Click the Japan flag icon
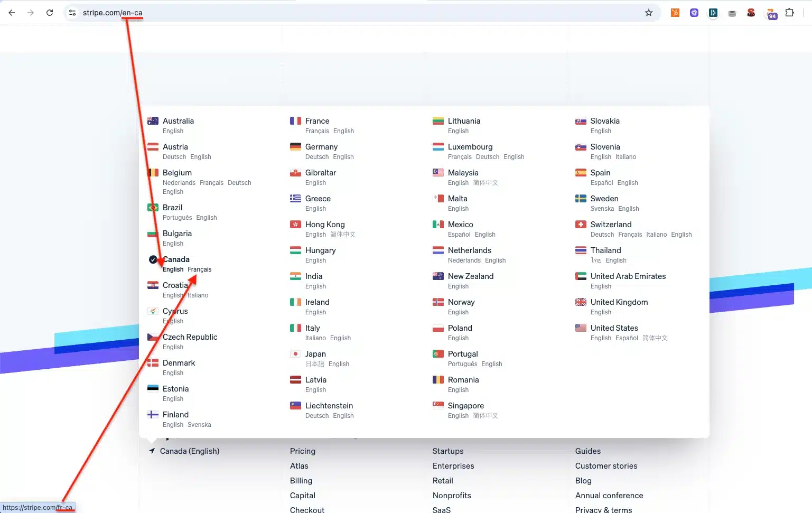 (x=295, y=354)
